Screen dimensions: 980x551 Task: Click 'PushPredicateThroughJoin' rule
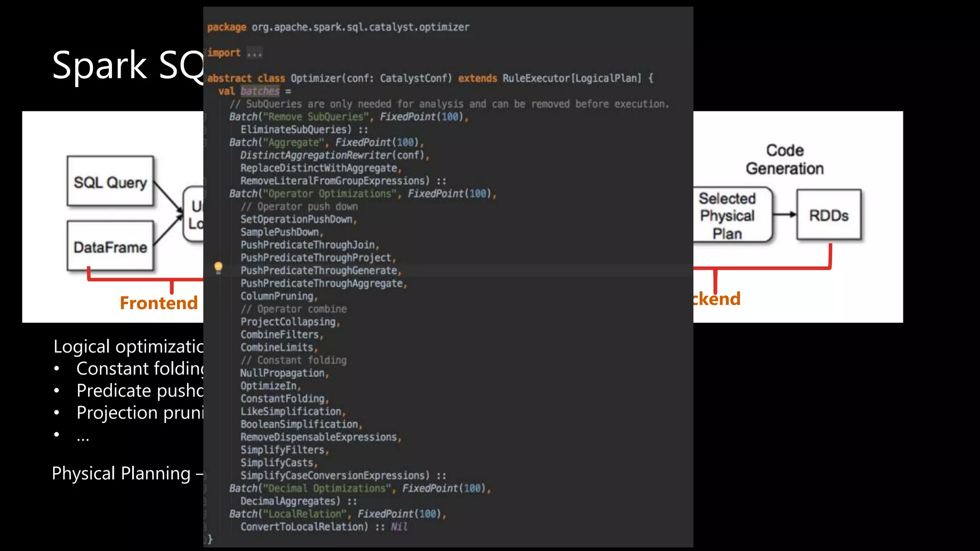(308, 245)
